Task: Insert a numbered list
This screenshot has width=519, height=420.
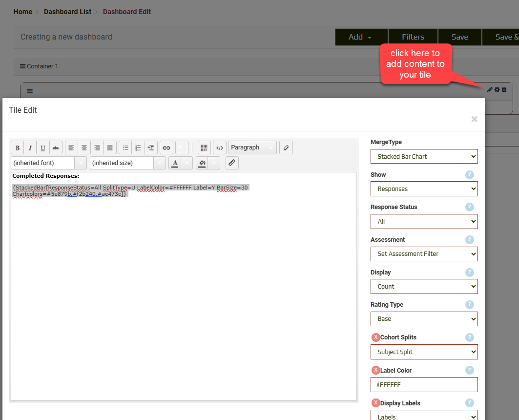Action: click(138, 147)
